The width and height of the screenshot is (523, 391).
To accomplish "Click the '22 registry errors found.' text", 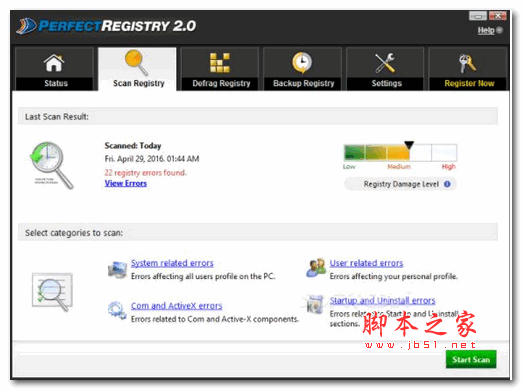I will click(145, 172).
